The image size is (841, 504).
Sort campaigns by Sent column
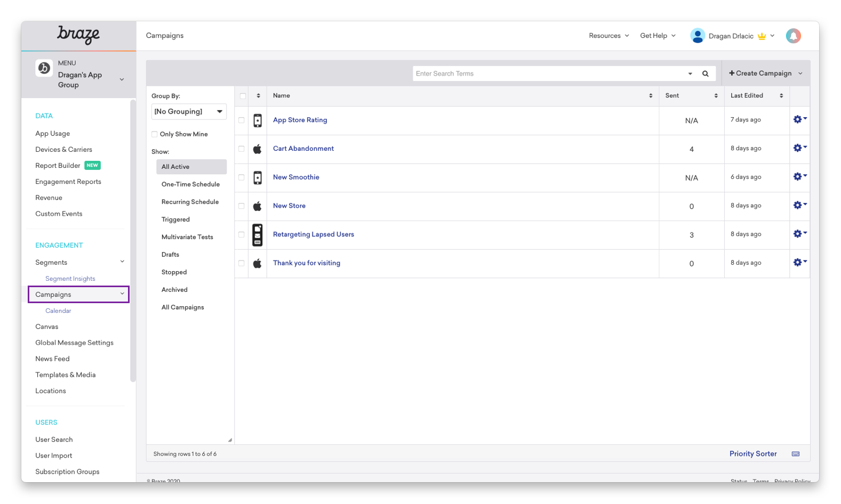[716, 96]
